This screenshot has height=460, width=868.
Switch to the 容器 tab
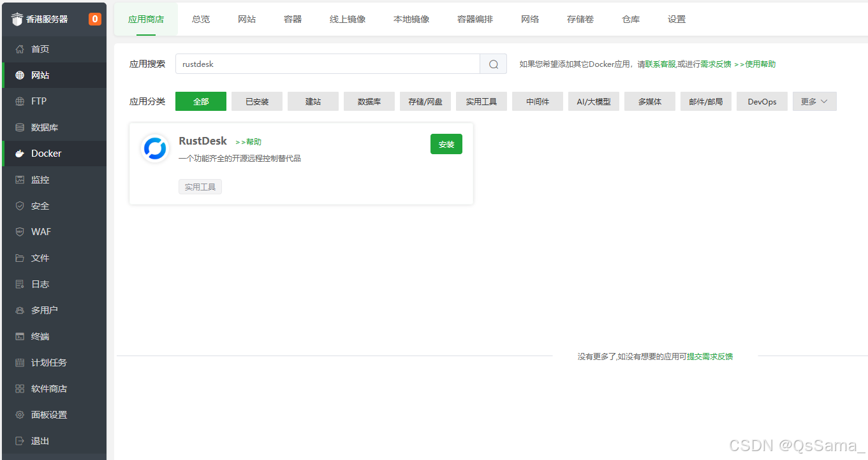pyautogui.click(x=293, y=19)
